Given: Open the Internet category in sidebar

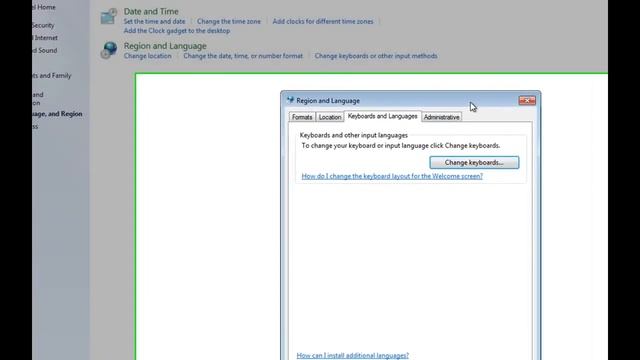Looking at the screenshot, I should (45, 38).
